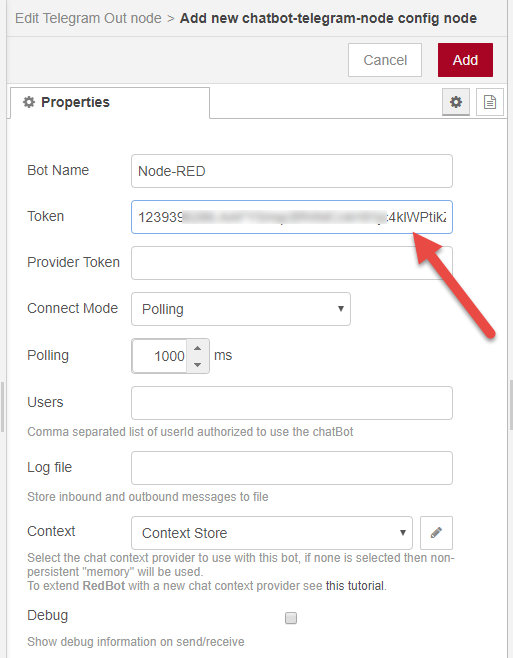Increase Polling value with up arrow
This screenshot has width=513, height=658.
(x=197, y=348)
